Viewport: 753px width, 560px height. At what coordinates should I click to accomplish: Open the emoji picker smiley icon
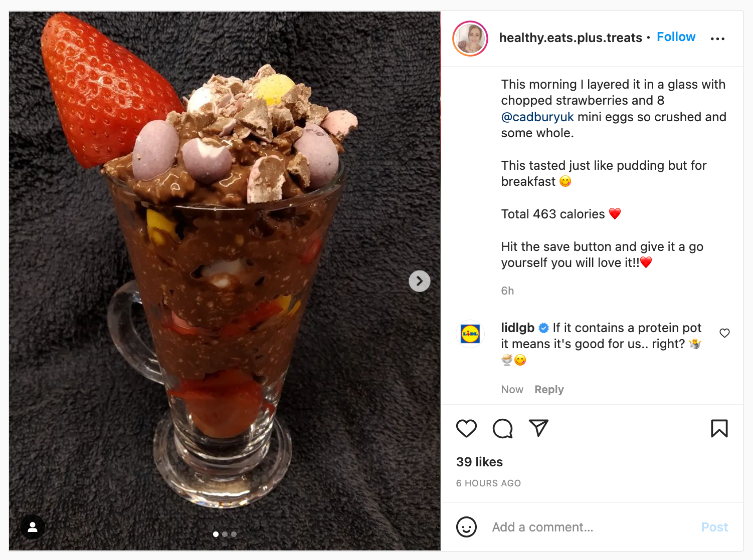click(466, 527)
